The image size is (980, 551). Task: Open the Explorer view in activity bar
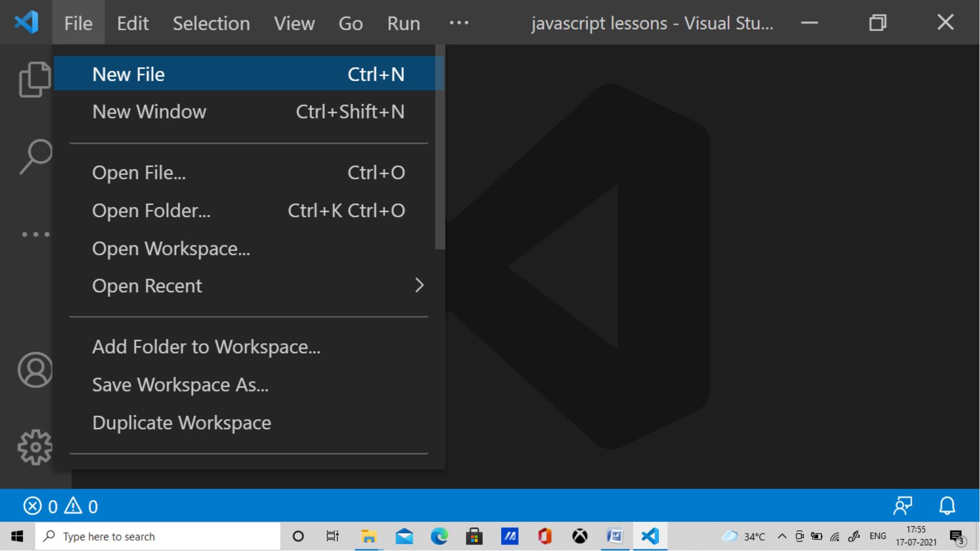pyautogui.click(x=35, y=79)
